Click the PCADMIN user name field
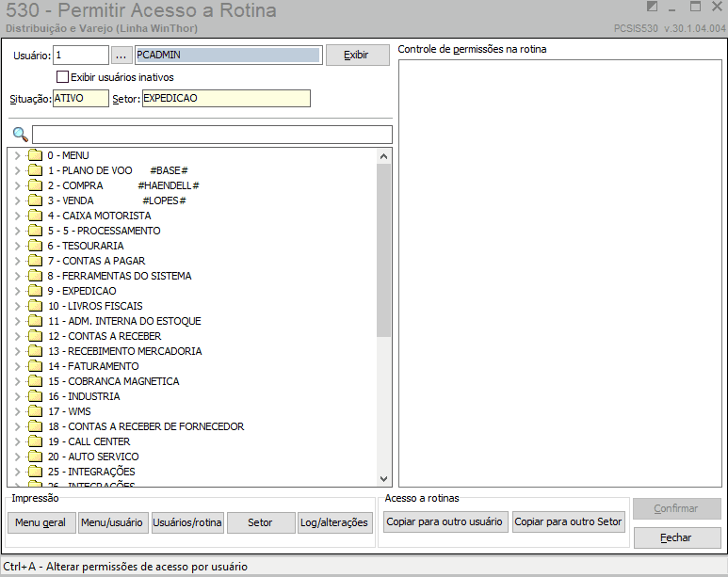This screenshot has width=728, height=577. (x=228, y=55)
